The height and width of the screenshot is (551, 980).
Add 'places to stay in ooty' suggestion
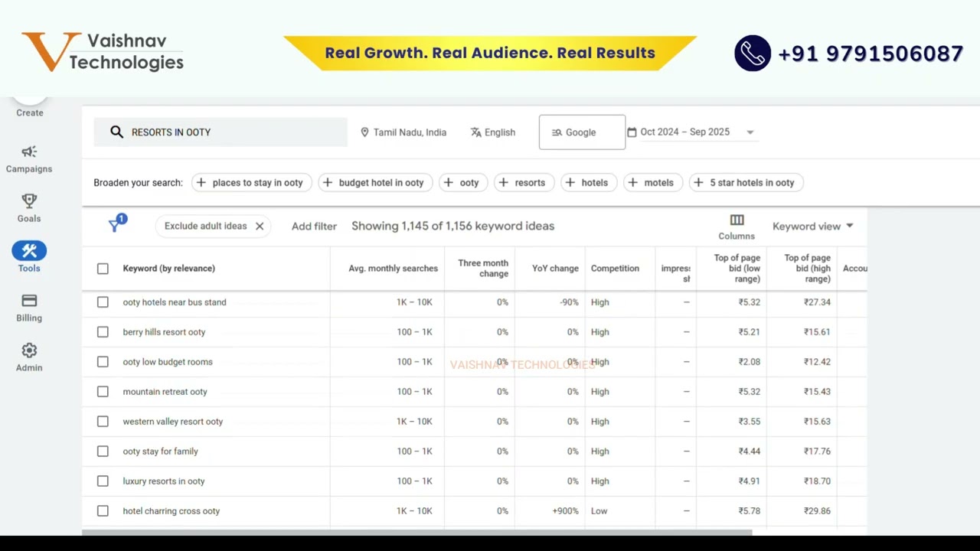(250, 182)
